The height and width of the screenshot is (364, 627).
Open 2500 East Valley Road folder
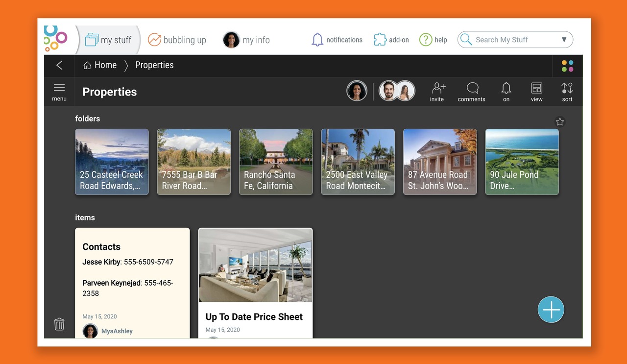tap(358, 162)
